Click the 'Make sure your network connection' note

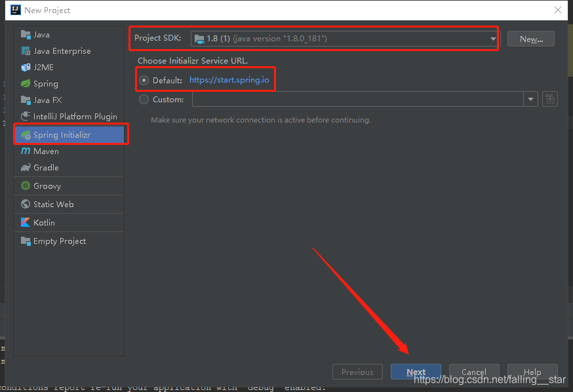(x=260, y=120)
